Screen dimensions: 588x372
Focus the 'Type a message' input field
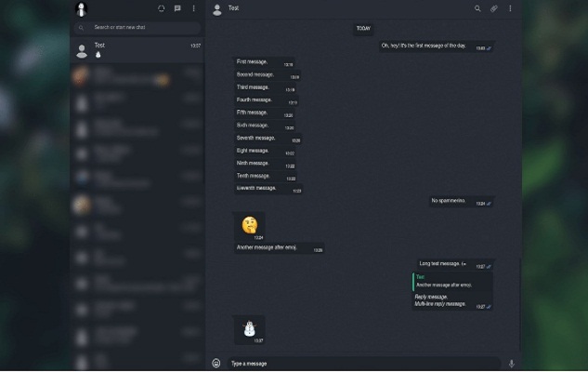(364, 364)
